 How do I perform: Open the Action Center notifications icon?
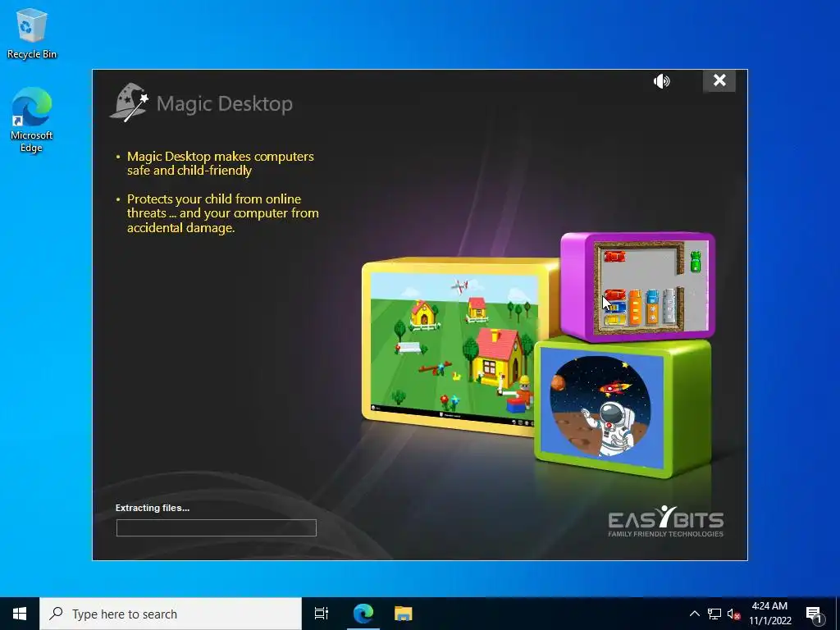click(815, 614)
